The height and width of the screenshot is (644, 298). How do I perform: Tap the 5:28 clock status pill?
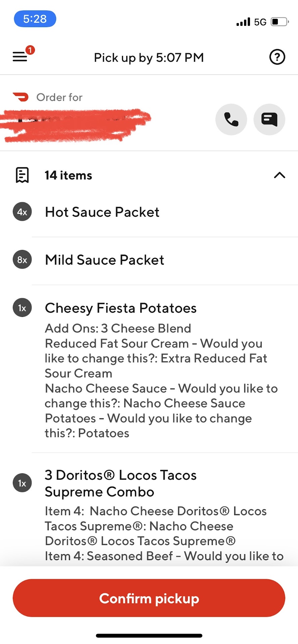(x=35, y=19)
